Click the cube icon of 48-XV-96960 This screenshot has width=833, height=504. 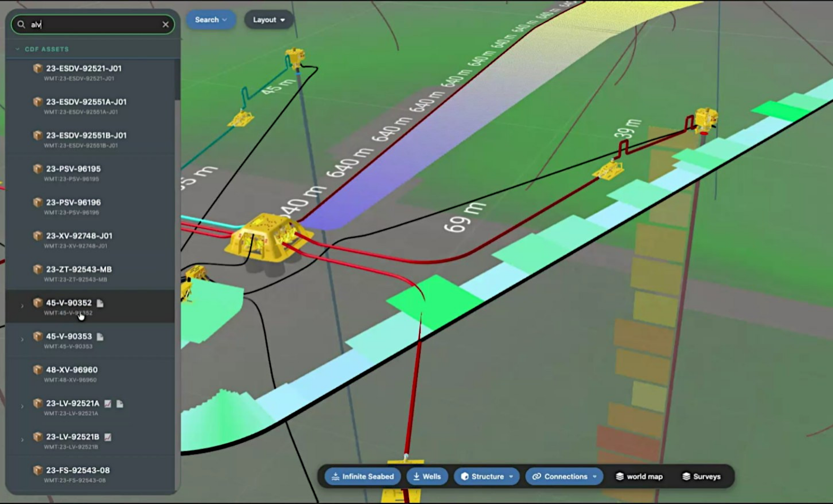[x=37, y=370]
